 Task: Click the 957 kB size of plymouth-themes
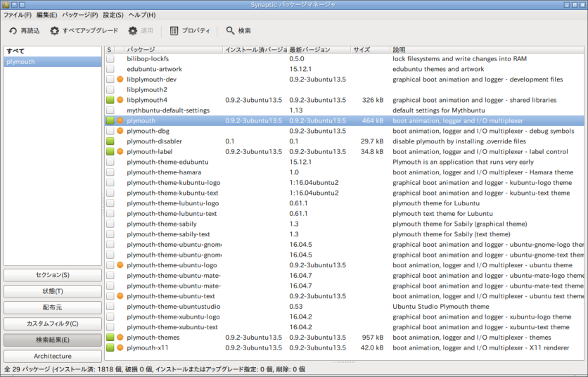[x=373, y=337]
